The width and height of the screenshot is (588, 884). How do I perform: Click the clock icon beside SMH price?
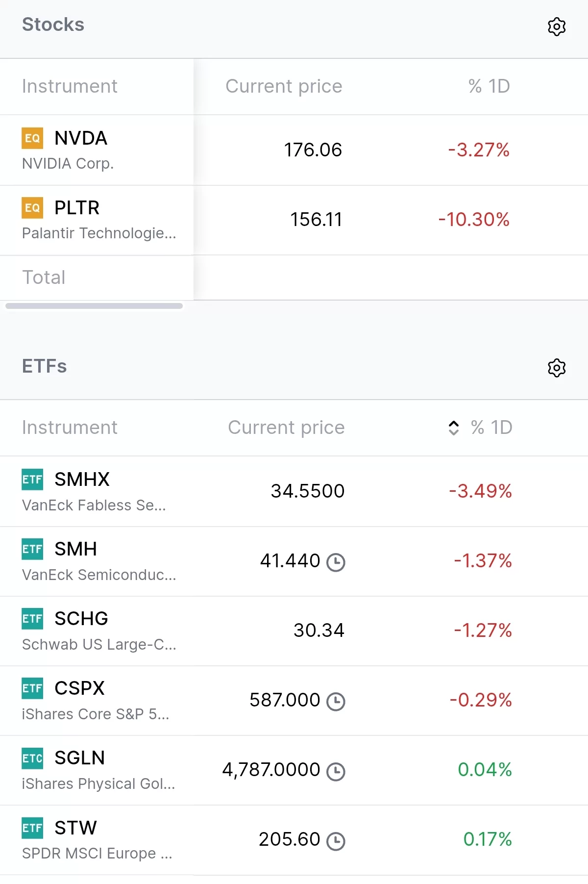coord(336,562)
